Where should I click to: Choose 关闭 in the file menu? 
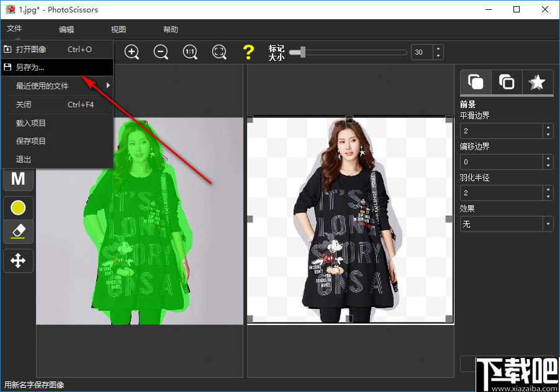[57, 104]
